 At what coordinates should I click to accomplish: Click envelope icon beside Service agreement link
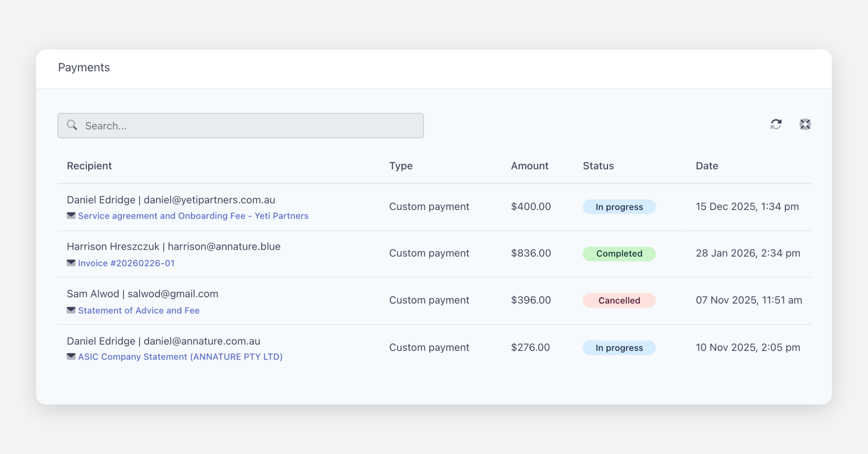coord(71,216)
